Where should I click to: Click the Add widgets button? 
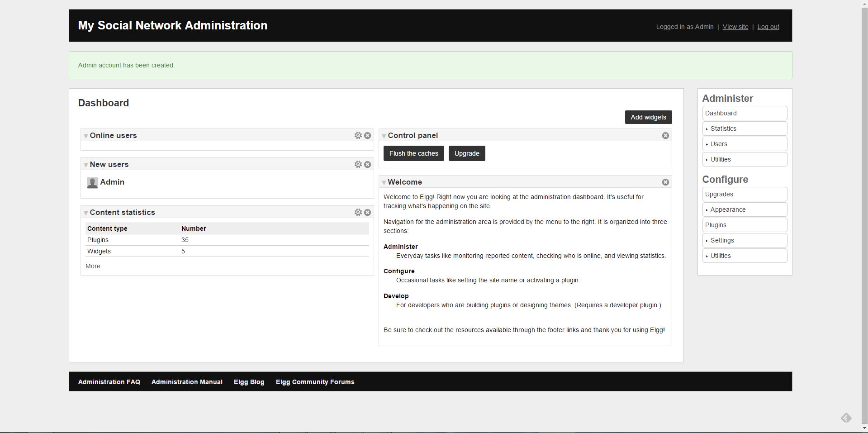pyautogui.click(x=648, y=117)
